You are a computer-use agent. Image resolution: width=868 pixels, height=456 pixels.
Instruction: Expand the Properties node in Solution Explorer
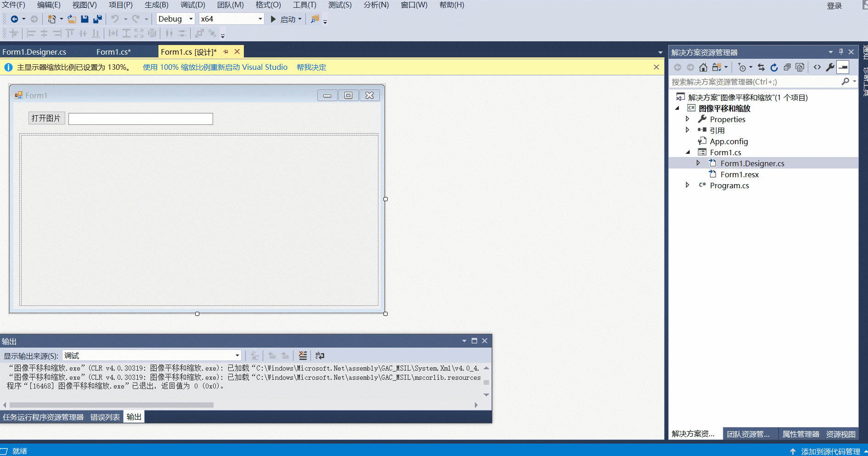(688, 119)
